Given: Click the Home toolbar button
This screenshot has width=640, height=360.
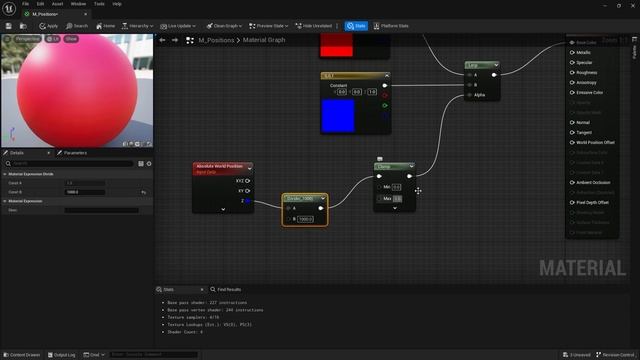Looking at the screenshot, I should [105, 26].
